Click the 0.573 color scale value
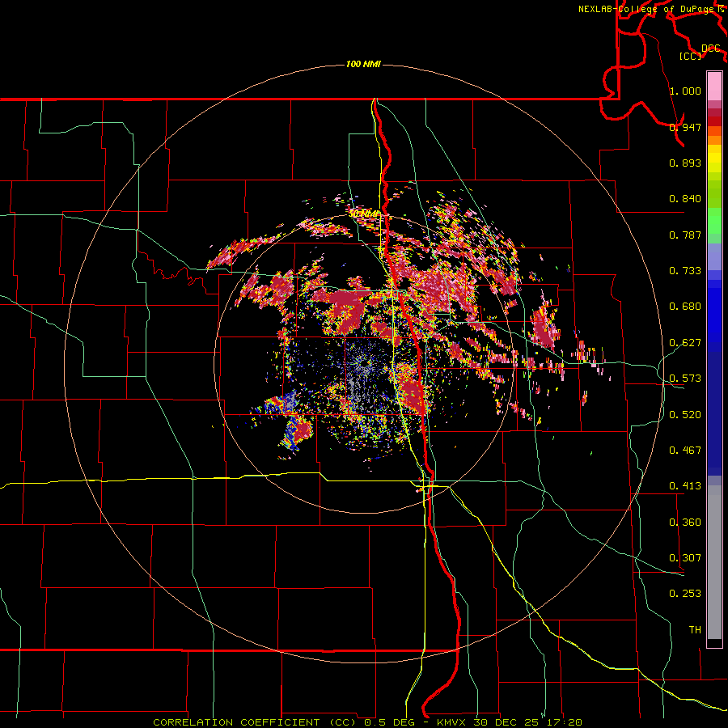The image size is (728, 728). tap(685, 379)
